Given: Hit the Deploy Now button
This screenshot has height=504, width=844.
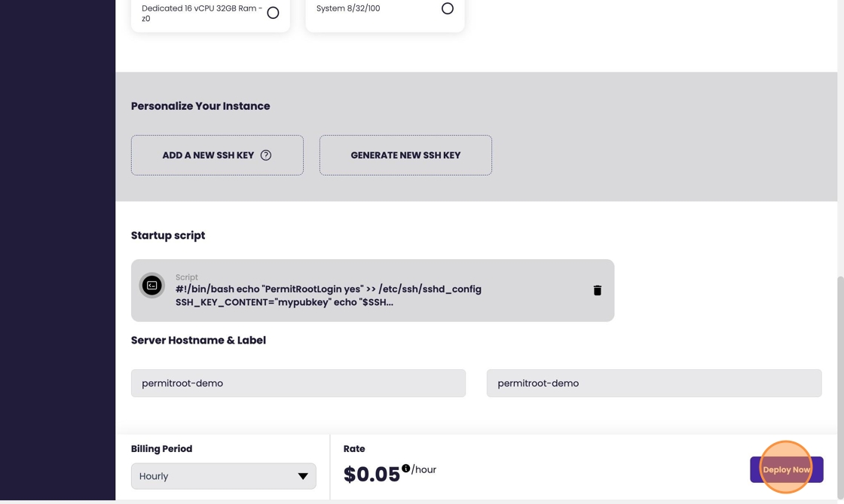Looking at the screenshot, I should click(x=786, y=469).
